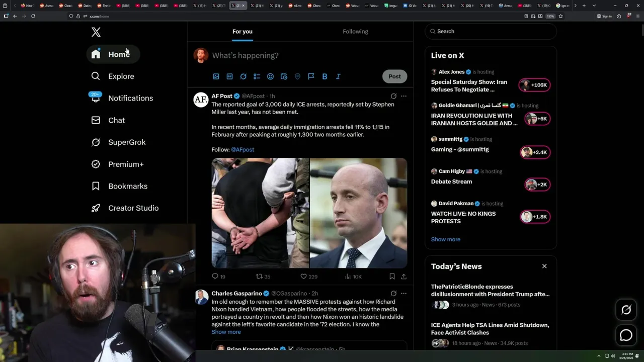Open AF Post profile avatar

[x=201, y=100]
